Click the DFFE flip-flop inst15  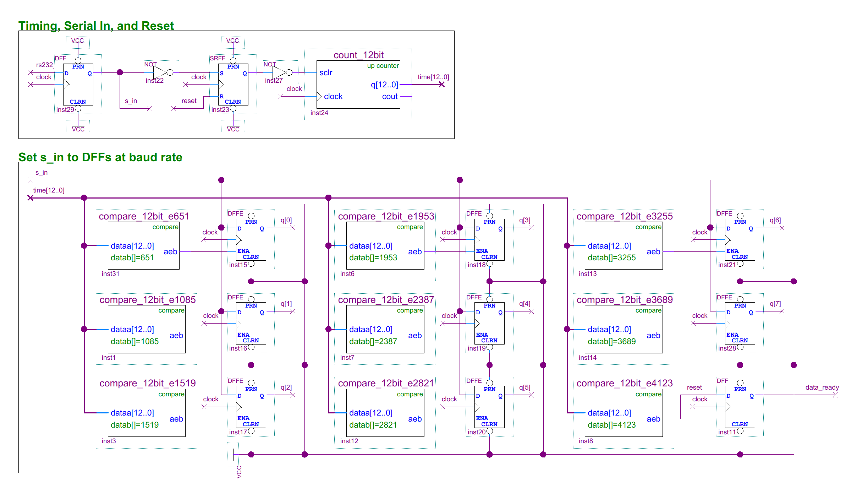tap(251, 240)
